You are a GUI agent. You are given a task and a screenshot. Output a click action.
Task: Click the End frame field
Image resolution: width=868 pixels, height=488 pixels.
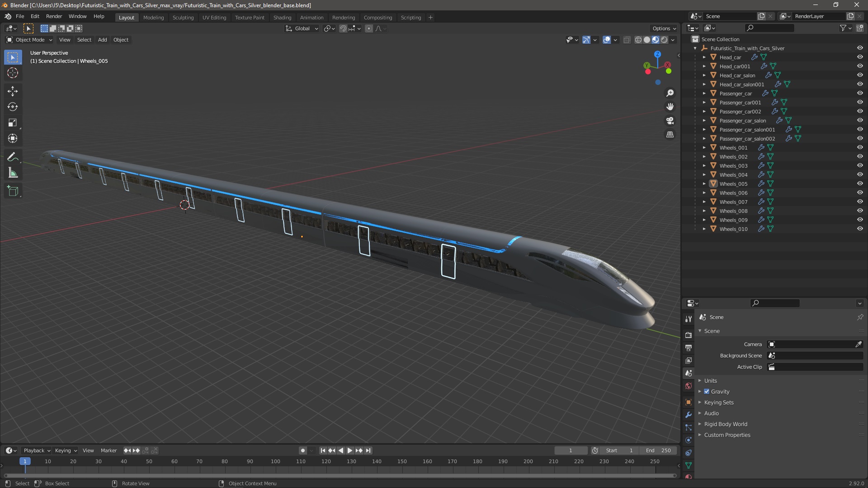(x=658, y=450)
